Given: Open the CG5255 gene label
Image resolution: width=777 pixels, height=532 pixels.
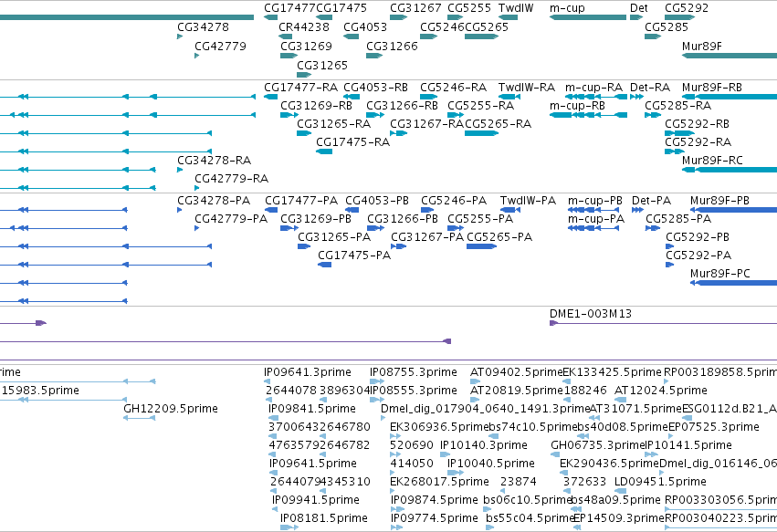Looking at the screenshot, I should pyautogui.click(x=468, y=8).
